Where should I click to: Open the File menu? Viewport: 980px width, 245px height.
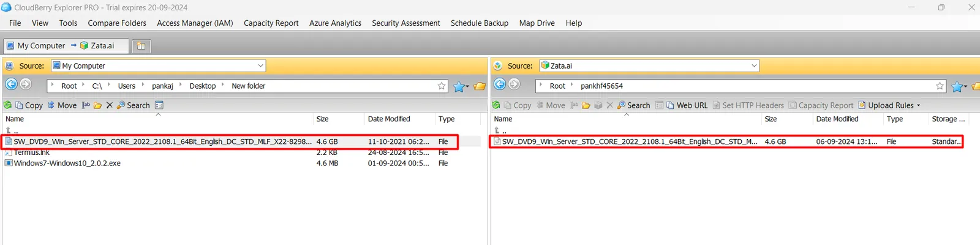pyautogui.click(x=15, y=23)
